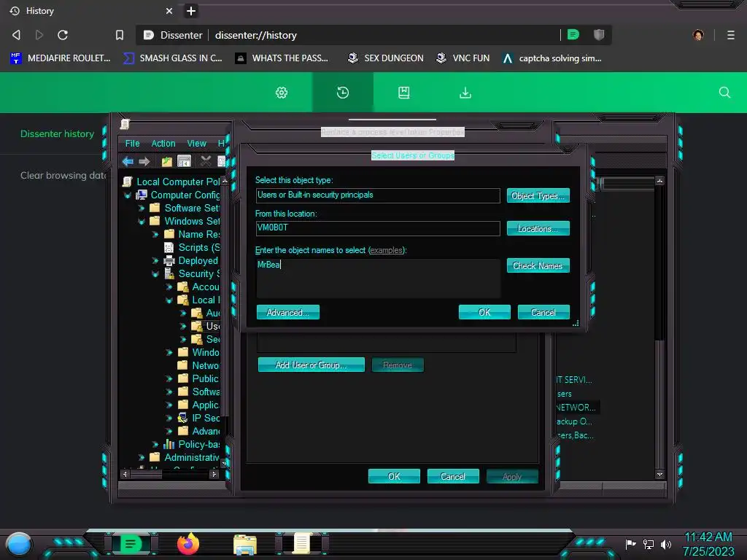Click Clear browsing data link

click(63, 175)
